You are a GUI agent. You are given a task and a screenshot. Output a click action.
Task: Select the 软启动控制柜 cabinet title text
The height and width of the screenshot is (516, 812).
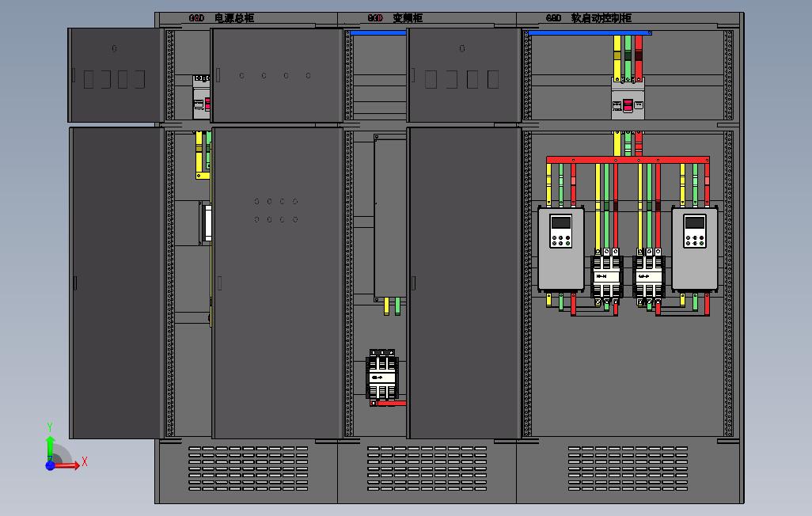601,18
